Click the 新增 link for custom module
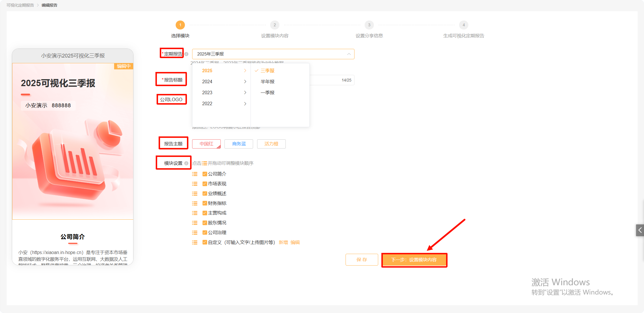 click(x=283, y=242)
